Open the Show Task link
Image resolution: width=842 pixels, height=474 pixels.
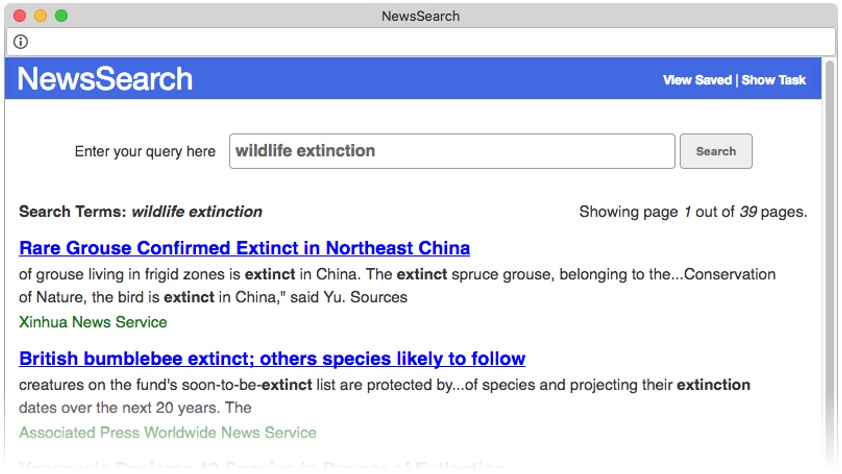[773, 80]
